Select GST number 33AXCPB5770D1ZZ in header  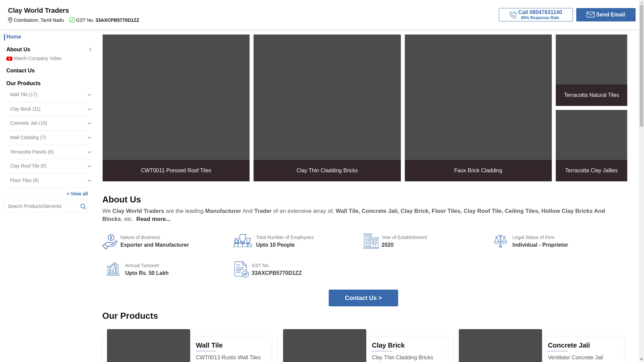[x=117, y=20]
